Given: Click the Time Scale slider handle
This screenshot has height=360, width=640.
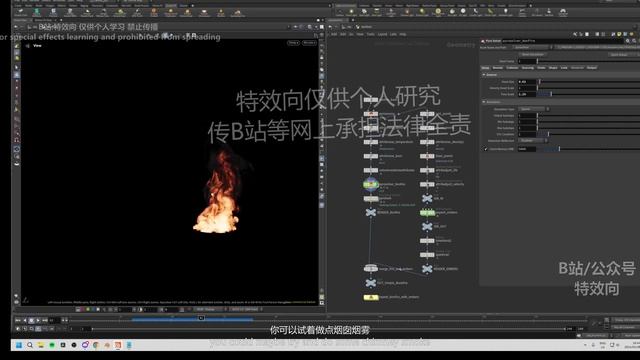Looking at the screenshot, I should [x=551, y=94].
